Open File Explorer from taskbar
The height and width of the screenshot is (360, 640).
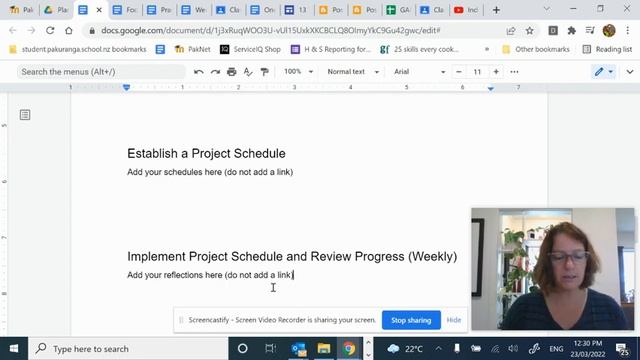tap(324, 349)
